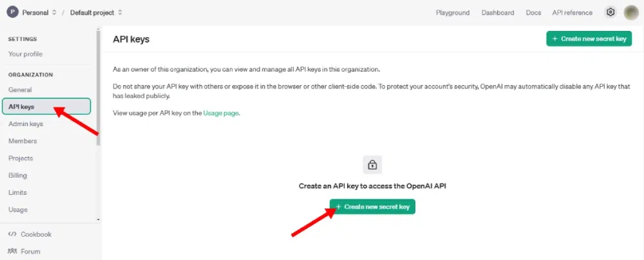Expand the Personal organization switcher

point(39,12)
